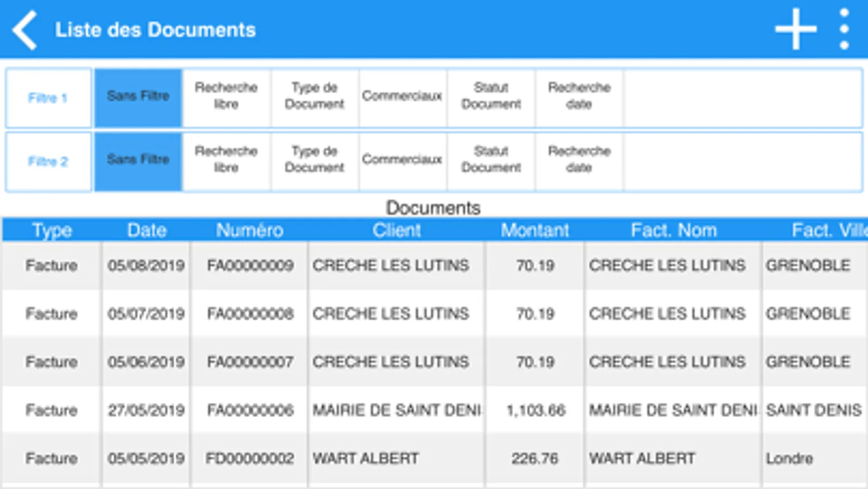Open invoice number FA00000008
This screenshot has width=868, height=489.
(x=250, y=314)
